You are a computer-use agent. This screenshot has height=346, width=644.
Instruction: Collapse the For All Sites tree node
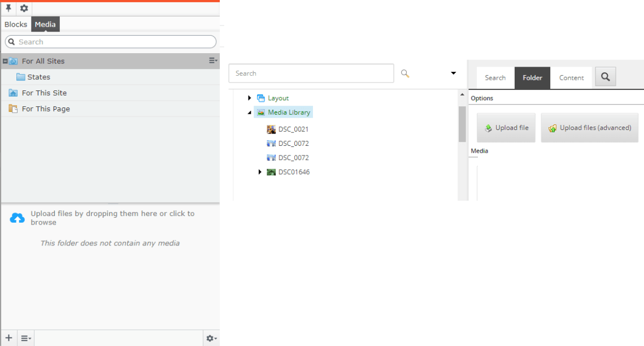(x=5, y=60)
